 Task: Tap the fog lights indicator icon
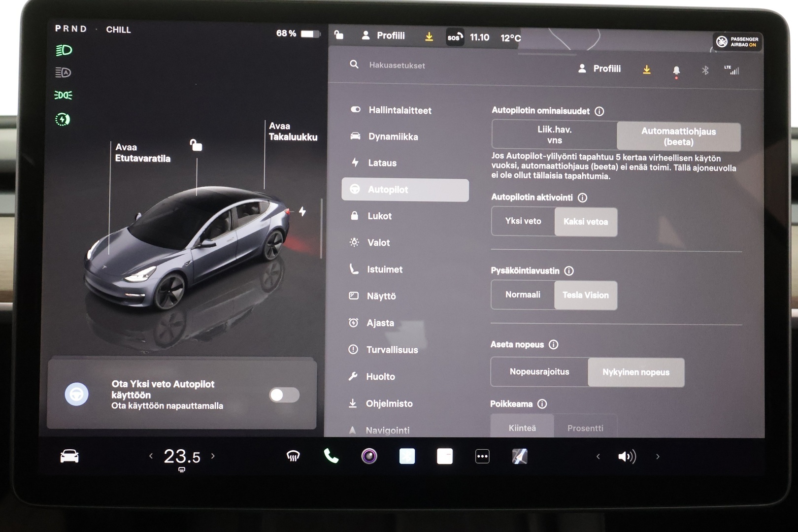[x=63, y=95]
